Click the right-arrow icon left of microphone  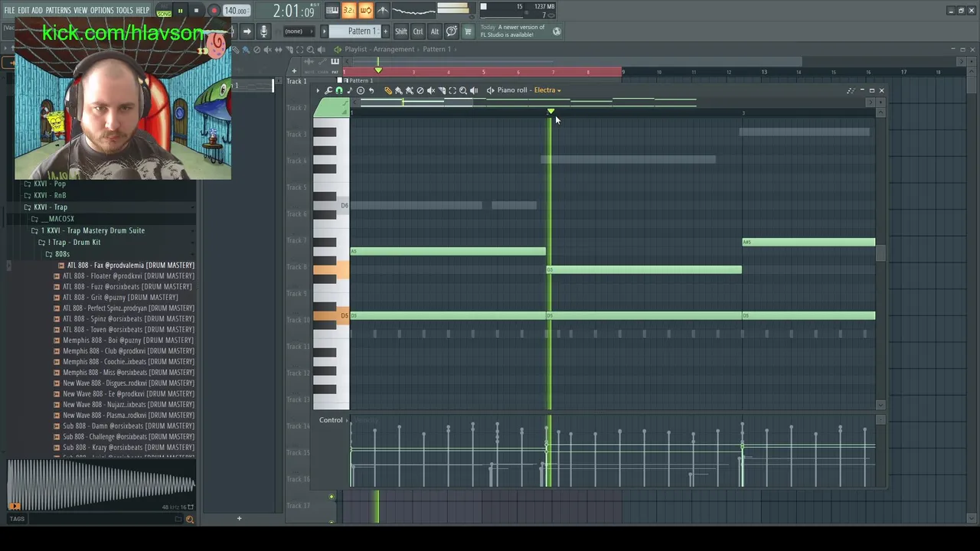tap(247, 31)
